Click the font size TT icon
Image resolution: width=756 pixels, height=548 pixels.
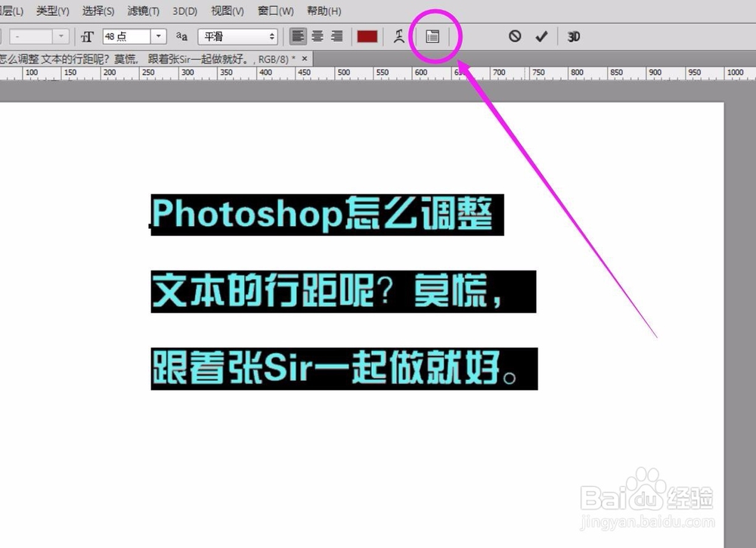pyautogui.click(x=87, y=36)
